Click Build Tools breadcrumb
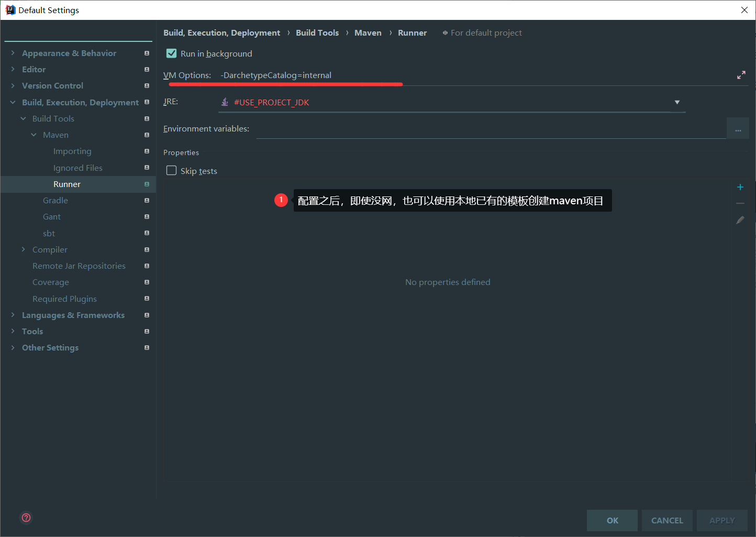 tap(317, 32)
